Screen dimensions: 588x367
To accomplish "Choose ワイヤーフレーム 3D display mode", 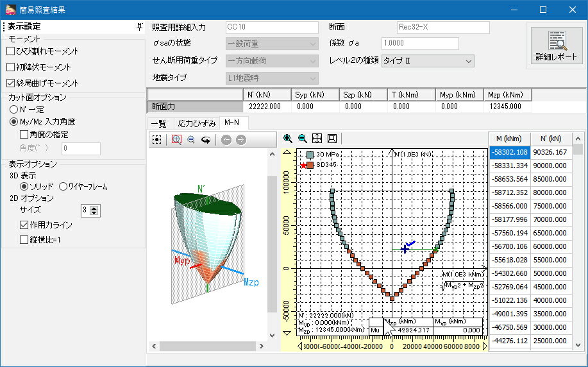I will pos(63,186).
